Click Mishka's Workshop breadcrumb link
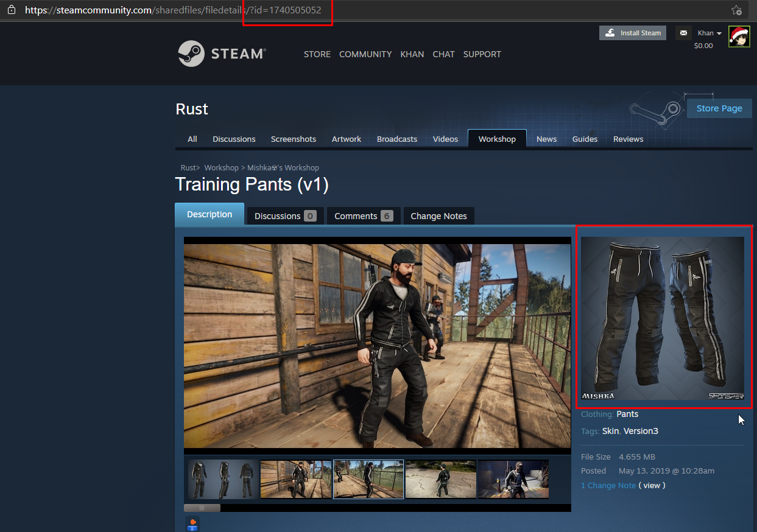This screenshot has height=532, width=757. (283, 167)
